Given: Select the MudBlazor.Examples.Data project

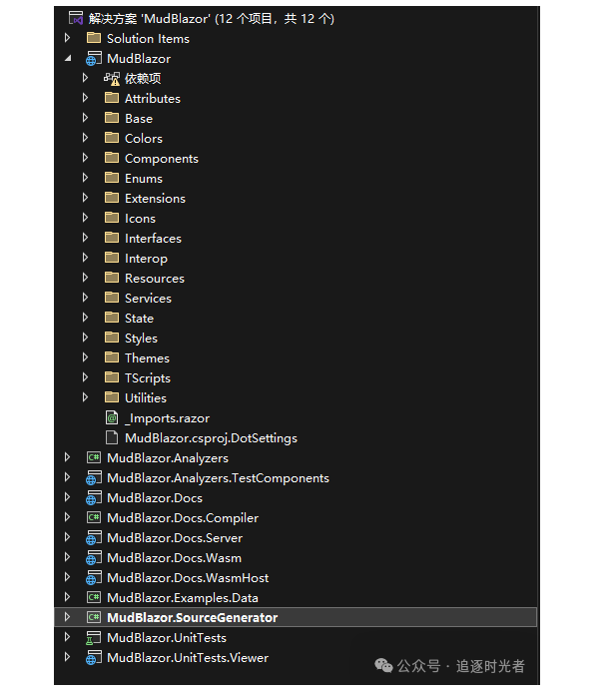Looking at the screenshot, I should click(x=182, y=597).
